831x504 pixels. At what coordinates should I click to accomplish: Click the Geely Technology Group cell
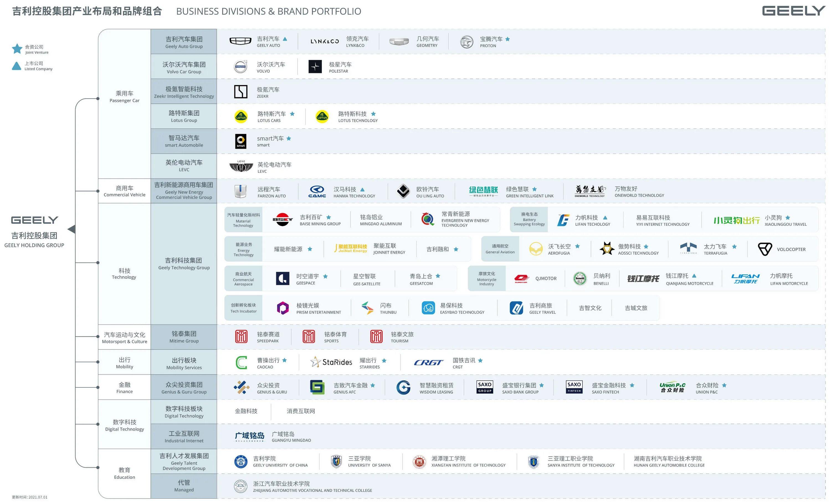184,264
